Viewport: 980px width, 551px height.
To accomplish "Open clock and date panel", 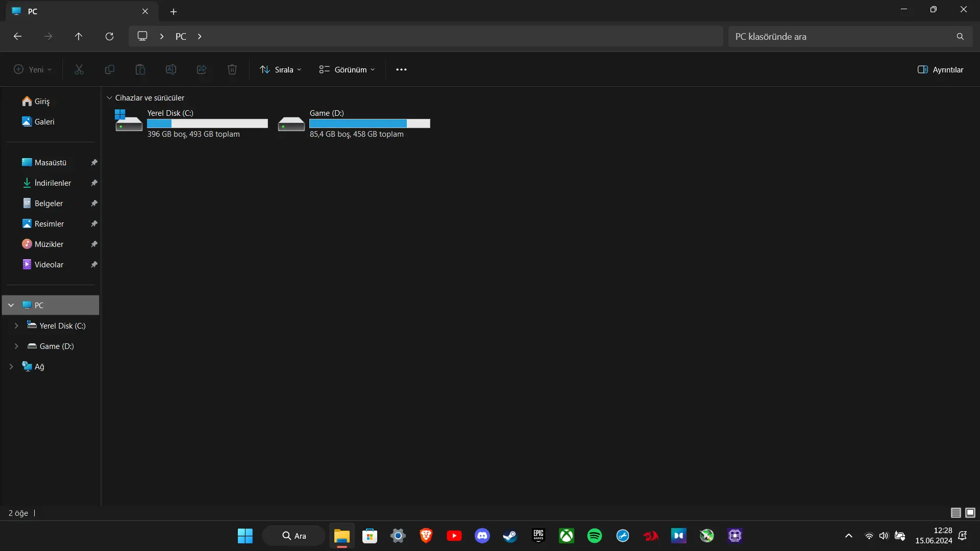I will click(x=934, y=536).
